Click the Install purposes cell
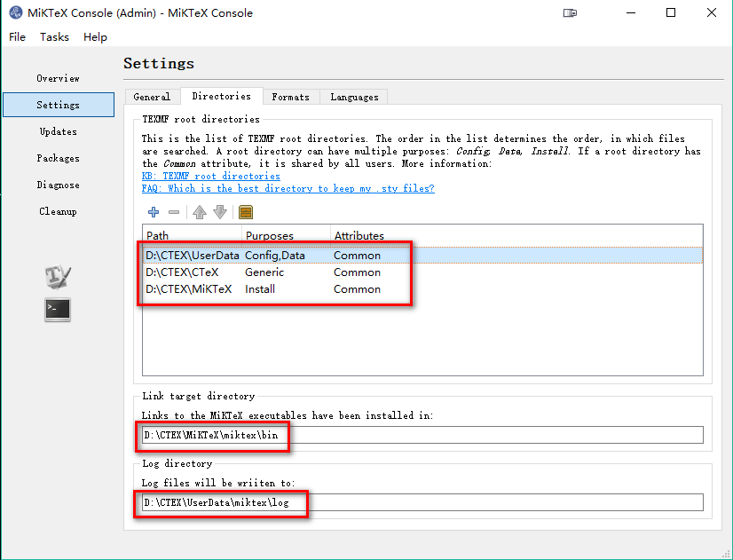The width and height of the screenshot is (733, 560). (260, 289)
